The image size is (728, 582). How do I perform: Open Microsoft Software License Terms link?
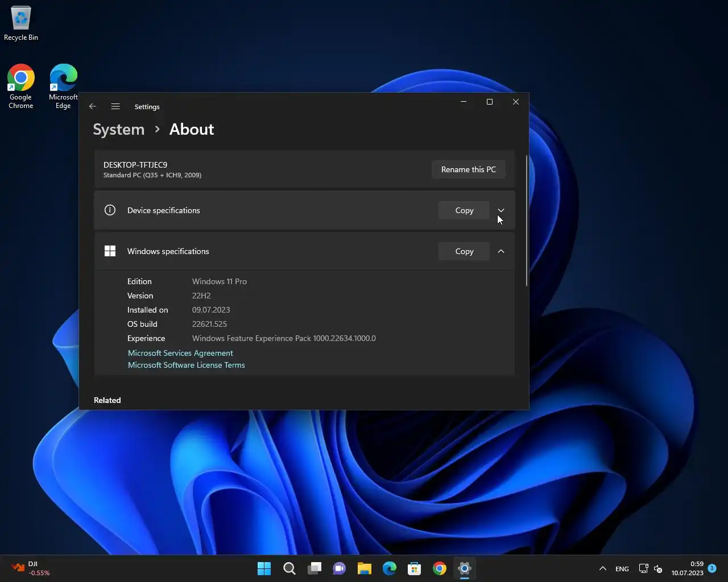(x=187, y=365)
